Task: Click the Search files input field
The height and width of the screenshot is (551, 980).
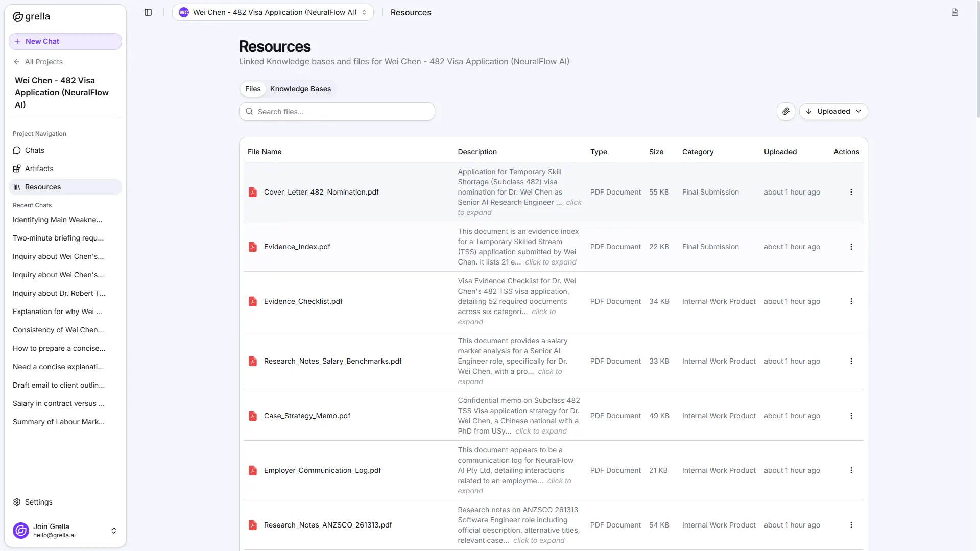Action: tap(337, 111)
